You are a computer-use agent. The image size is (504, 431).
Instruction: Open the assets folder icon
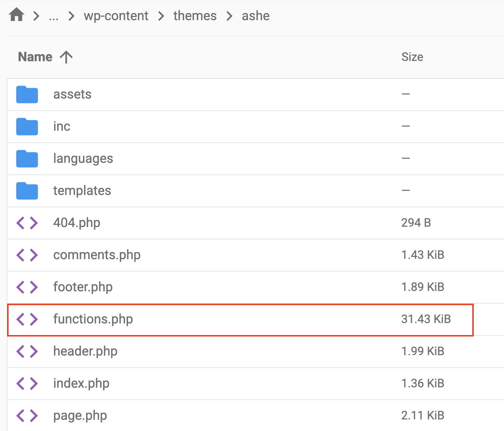coord(27,94)
